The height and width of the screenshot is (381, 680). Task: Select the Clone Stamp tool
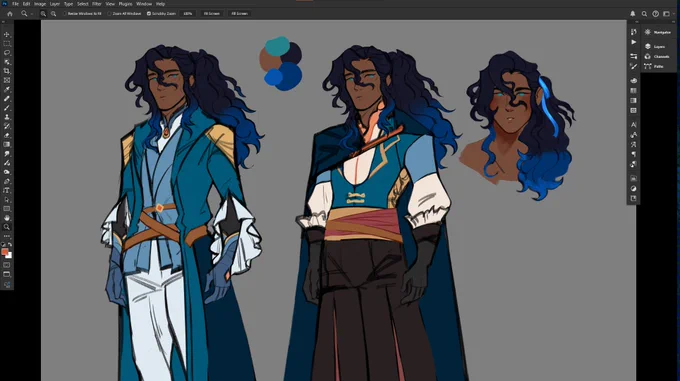(x=7, y=117)
